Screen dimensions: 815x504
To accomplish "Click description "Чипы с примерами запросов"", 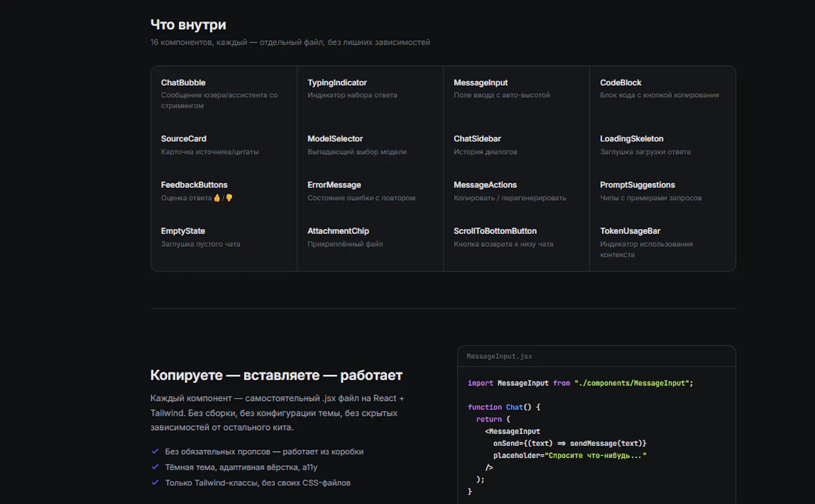I will pyautogui.click(x=650, y=198).
